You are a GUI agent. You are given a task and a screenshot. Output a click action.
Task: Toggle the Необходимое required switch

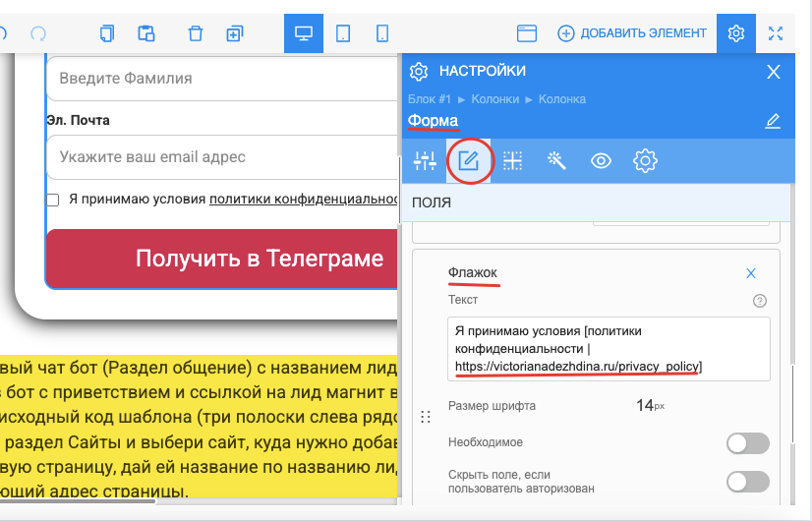(x=747, y=443)
